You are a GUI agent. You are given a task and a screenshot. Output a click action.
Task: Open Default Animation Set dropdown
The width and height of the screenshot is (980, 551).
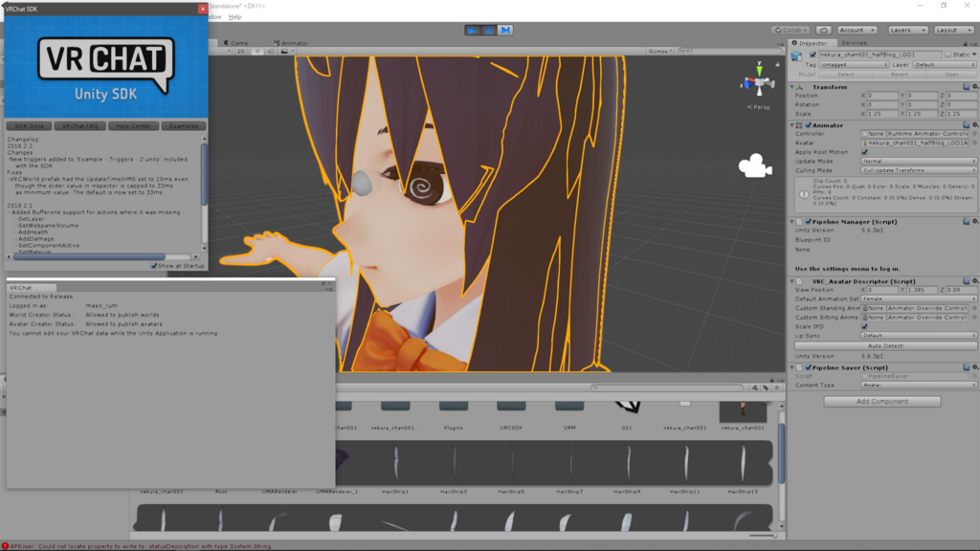[918, 298]
